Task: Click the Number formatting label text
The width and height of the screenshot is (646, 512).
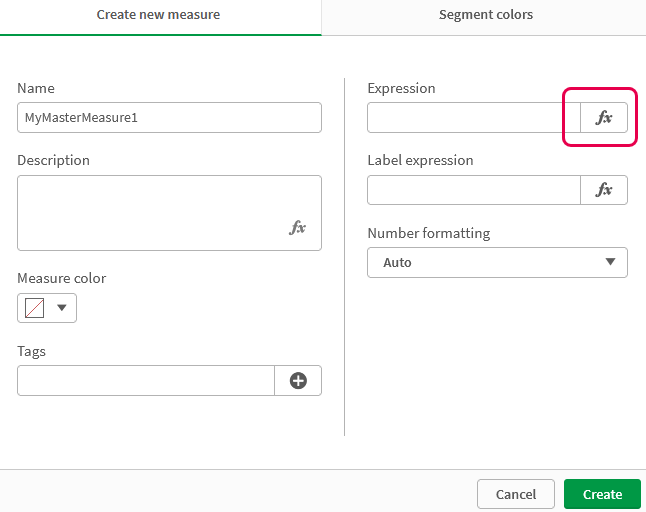Action: click(428, 233)
